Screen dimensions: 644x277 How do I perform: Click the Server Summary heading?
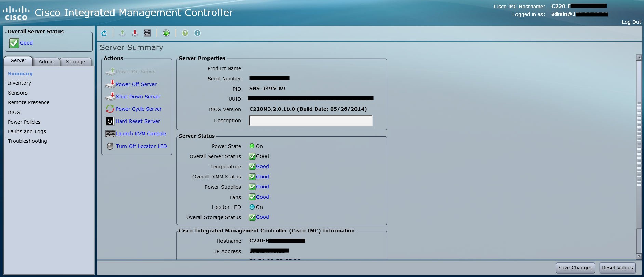(x=132, y=48)
